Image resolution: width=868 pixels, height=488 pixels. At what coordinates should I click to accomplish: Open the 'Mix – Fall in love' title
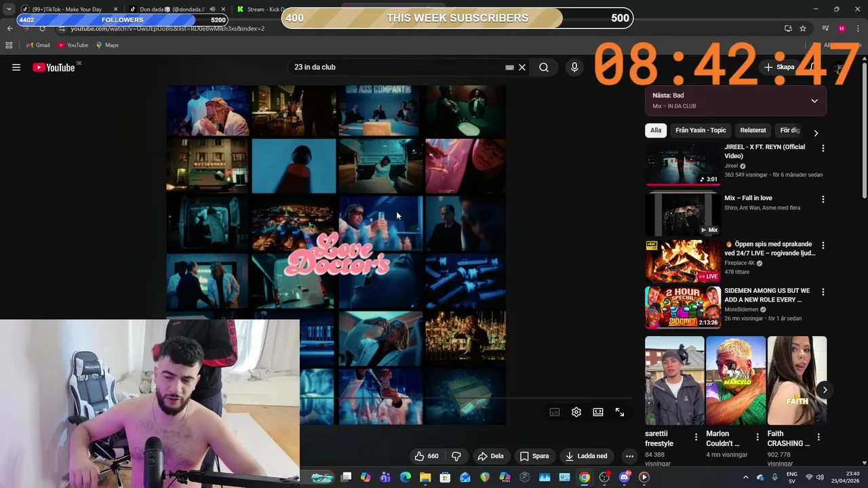coord(748,198)
